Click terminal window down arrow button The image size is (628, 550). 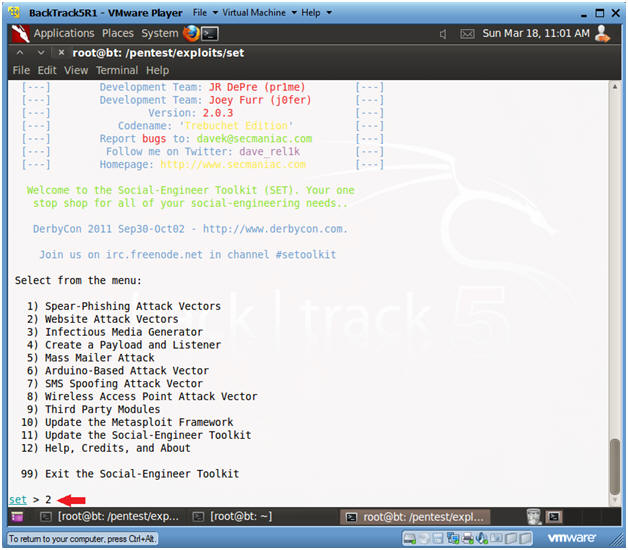pos(41,52)
